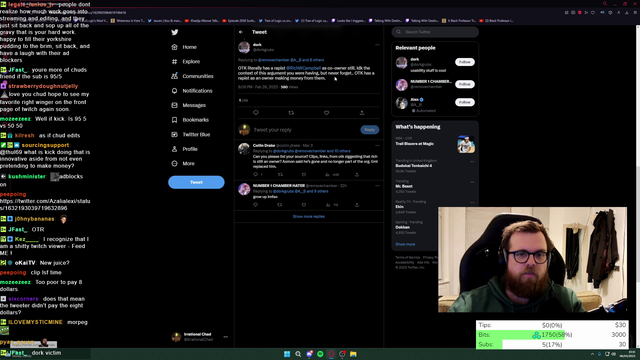
Task: Open dork's avatar on main tweet
Action: [x=244, y=47]
